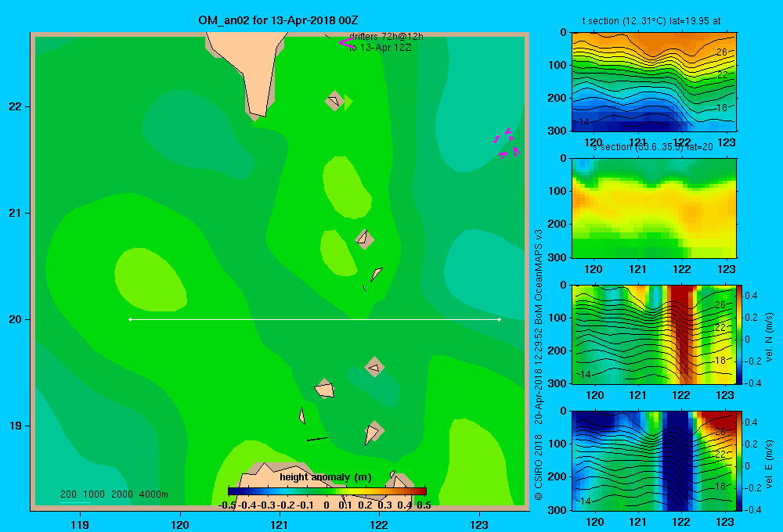Image resolution: width=783 pixels, height=532 pixels.
Task: Click the "height anomaly (m)" label
Action: pyautogui.click(x=326, y=477)
